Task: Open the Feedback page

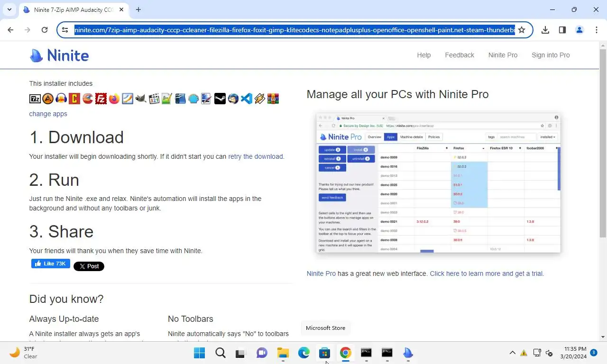Action: click(x=460, y=55)
